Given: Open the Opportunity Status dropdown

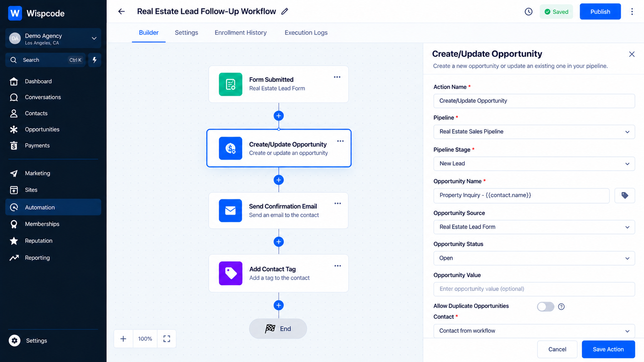Looking at the screenshot, I should pyautogui.click(x=534, y=258).
